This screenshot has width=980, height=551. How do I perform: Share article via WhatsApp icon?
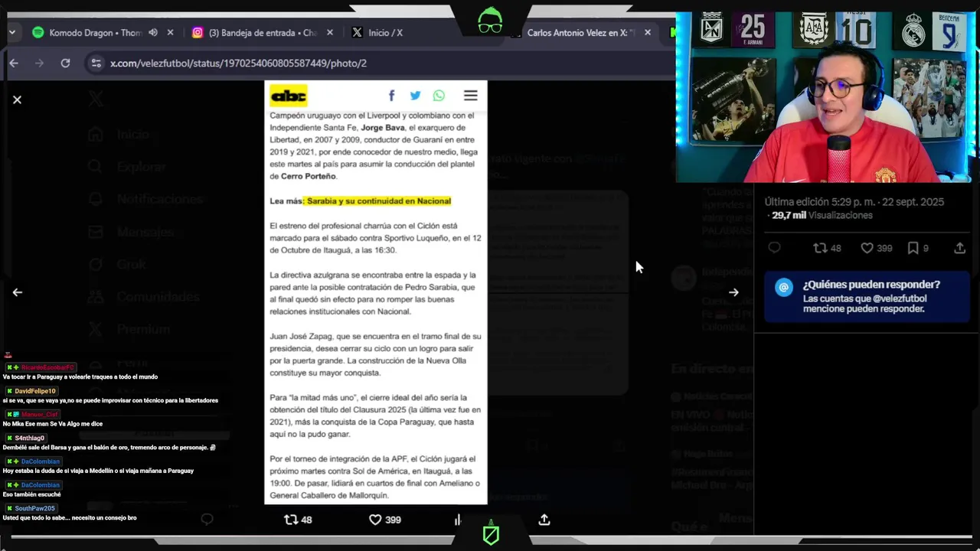click(439, 96)
